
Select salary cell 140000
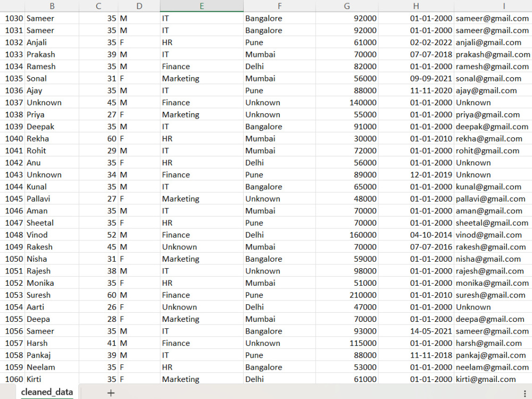pos(347,103)
